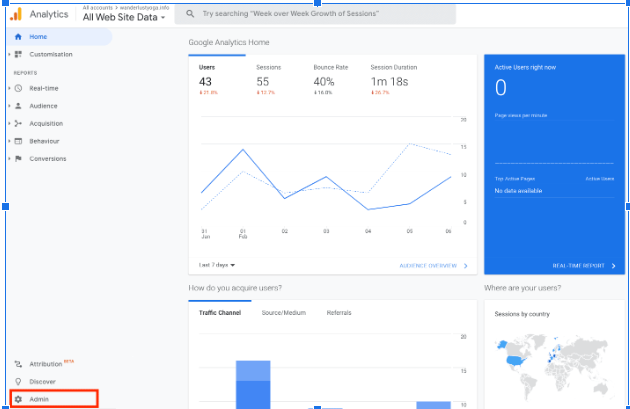The height and width of the screenshot is (409, 630).
Task: Click the Customisation dashboard icon
Action: click(x=19, y=54)
